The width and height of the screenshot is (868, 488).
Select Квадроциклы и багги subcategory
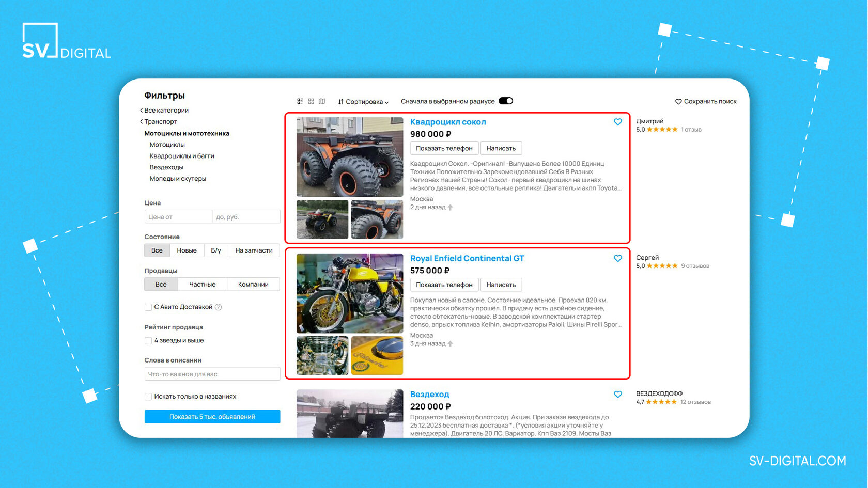click(182, 156)
